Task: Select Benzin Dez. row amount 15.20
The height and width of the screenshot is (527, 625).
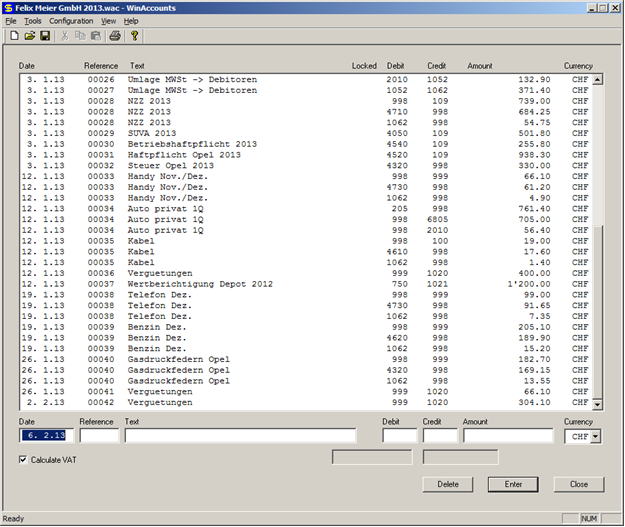Action: tap(306, 349)
